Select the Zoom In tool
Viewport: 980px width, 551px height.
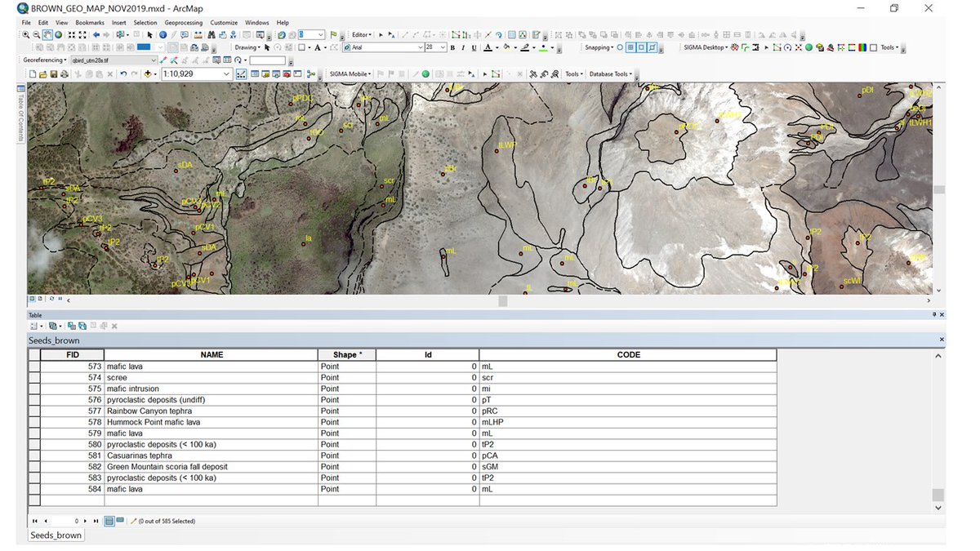coord(26,35)
